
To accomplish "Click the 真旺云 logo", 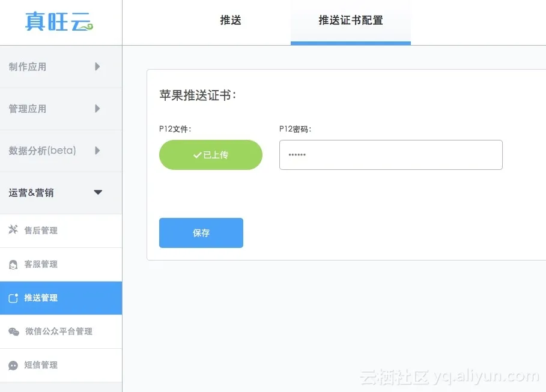I will point(59,22).
